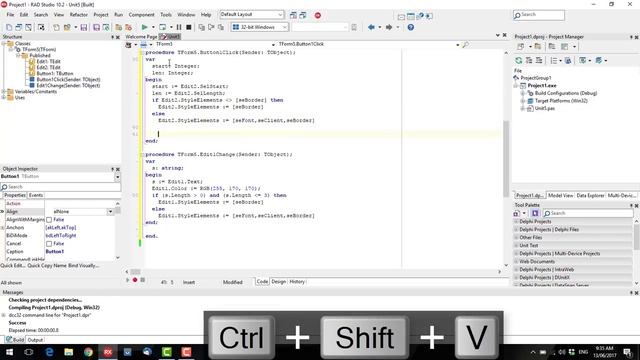Toggle Cancel property checkbox in Object Inspector
This screenshot has width=640, height=360.
tap(49, 244)
